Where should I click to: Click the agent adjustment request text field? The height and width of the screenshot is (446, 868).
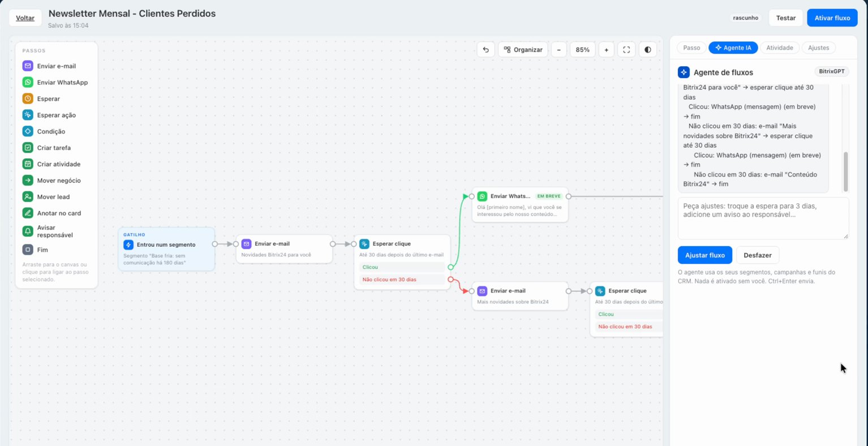coord(763,218)
